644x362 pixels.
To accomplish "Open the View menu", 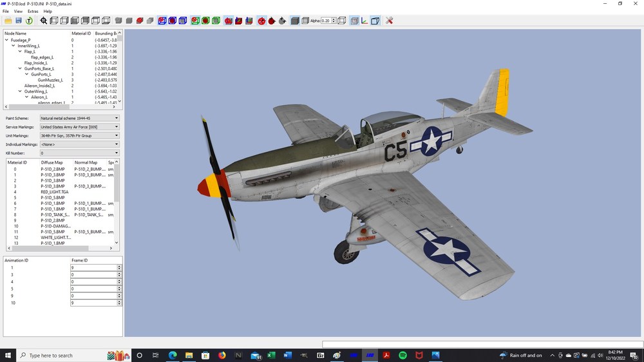I will pyautogui.click(x=18, y=11).
